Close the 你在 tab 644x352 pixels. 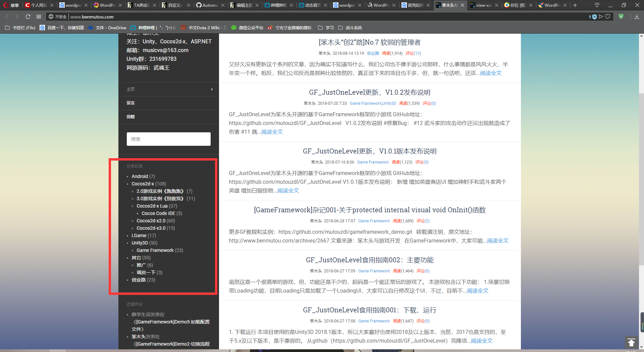click(531, 5)
